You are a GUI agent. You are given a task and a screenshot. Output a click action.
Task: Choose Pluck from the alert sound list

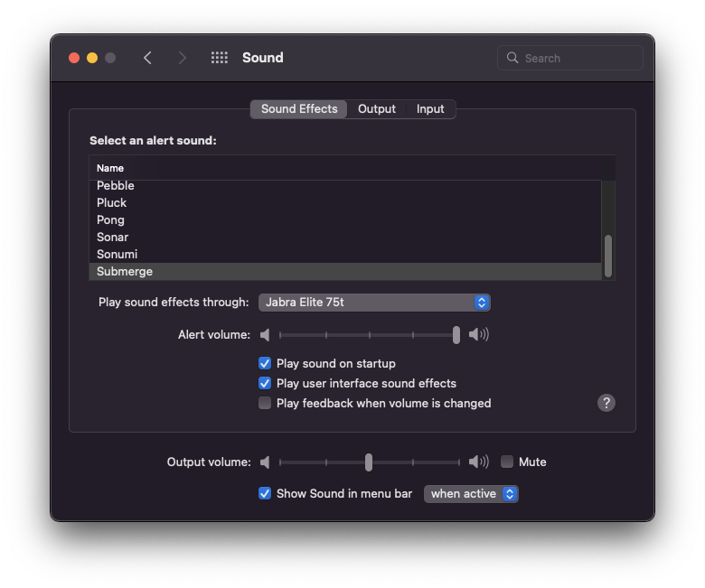tap(112, 202)
